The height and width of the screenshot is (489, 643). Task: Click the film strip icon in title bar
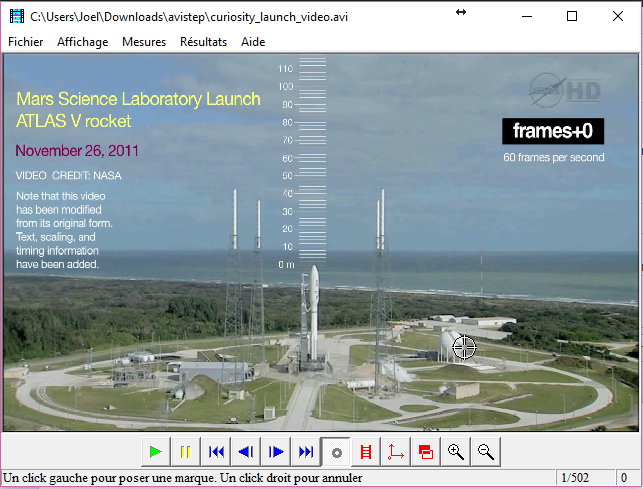pos(16,16)
